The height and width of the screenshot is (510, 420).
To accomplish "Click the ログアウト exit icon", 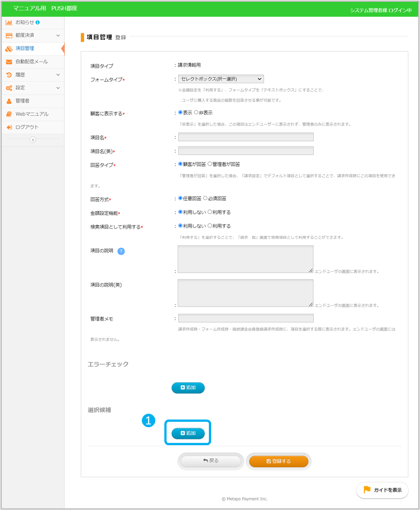I will coord(9,127).
